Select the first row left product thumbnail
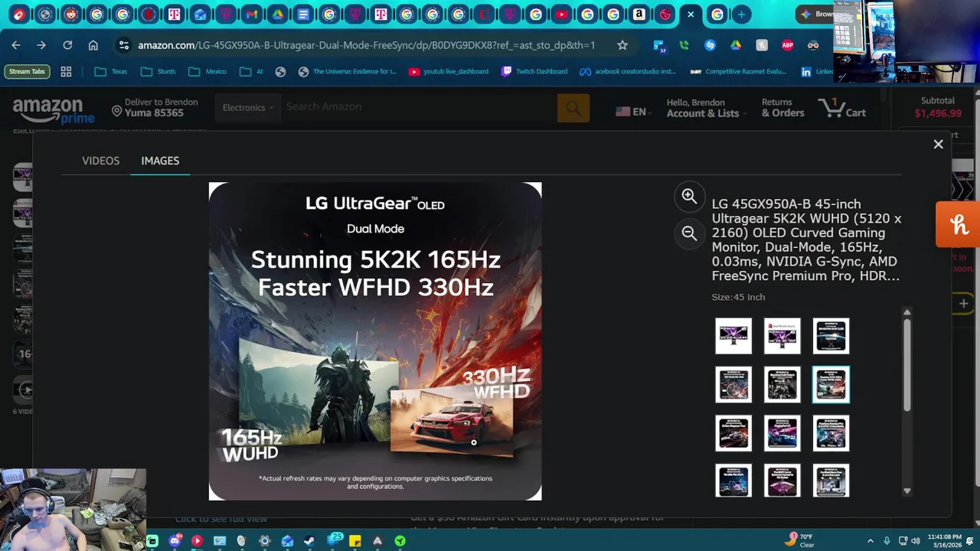 point(733,336)
